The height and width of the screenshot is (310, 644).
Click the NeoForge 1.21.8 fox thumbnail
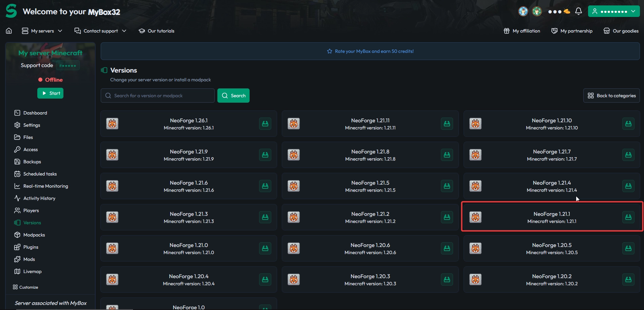coord(294,155)
